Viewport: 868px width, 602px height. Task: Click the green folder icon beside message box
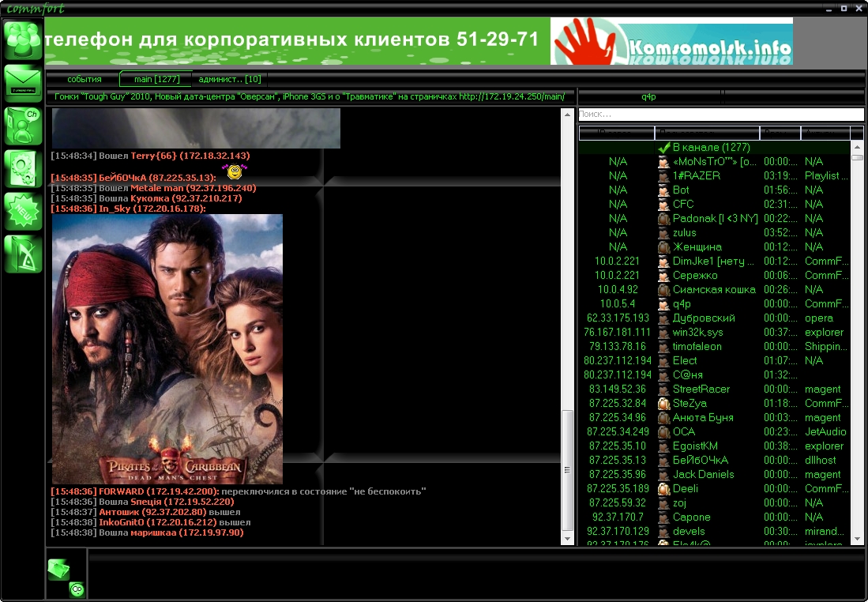pos(58,568)
